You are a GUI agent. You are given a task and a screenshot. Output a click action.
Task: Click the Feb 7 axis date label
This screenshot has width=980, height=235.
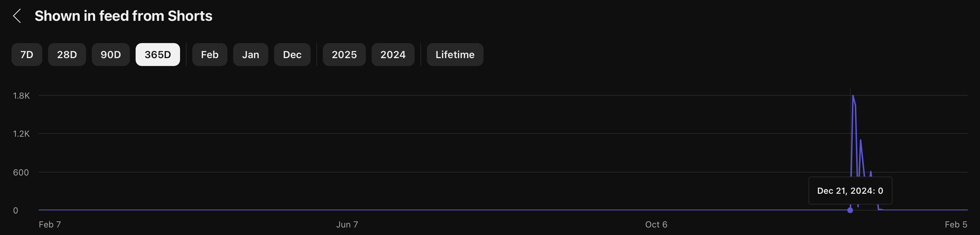coord(50,224)
